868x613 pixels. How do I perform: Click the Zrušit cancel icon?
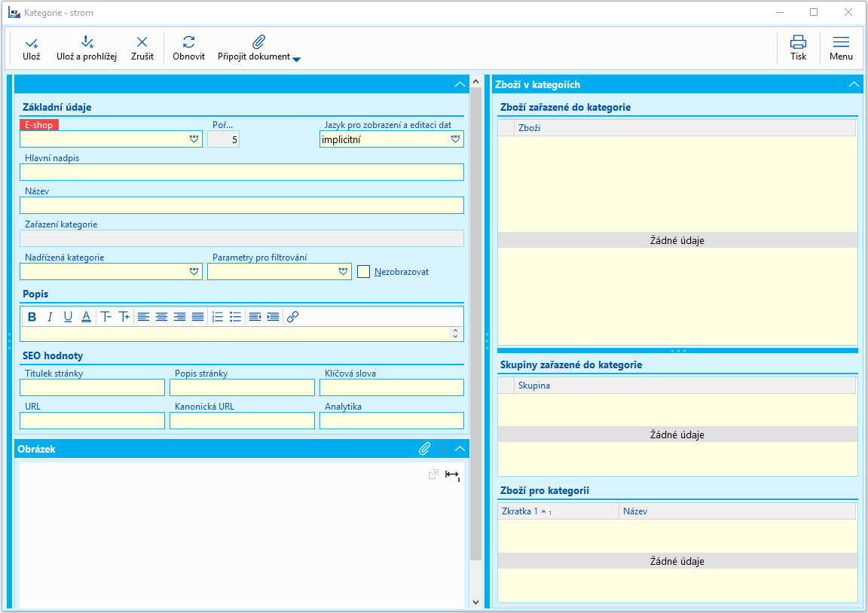142,43
